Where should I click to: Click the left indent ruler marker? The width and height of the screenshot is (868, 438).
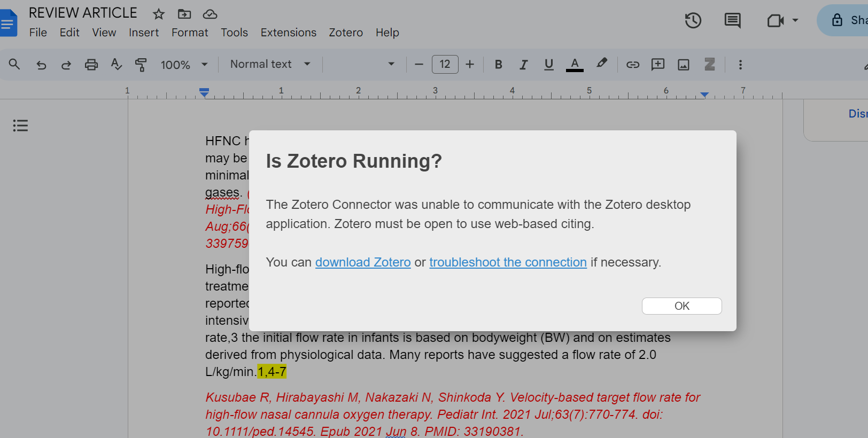(x=204, y=92)
